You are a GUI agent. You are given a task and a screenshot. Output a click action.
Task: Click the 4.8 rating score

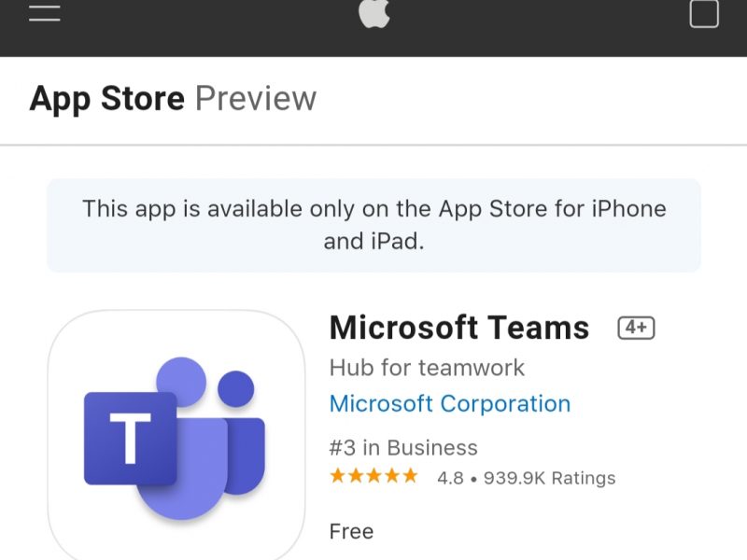click(x=450, y=478)
